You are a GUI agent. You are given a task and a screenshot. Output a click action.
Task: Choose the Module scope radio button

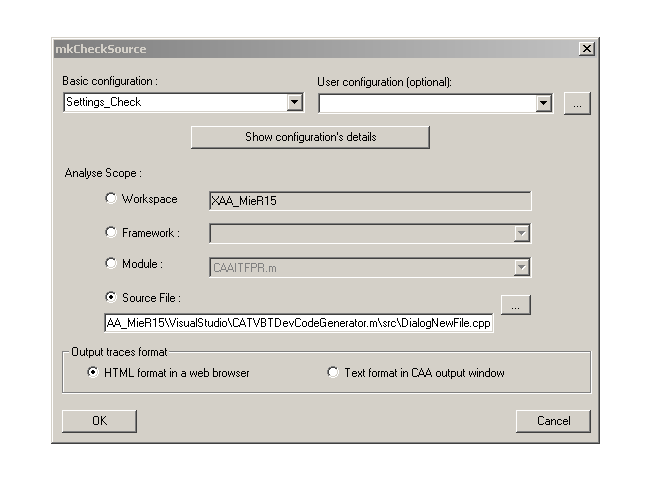point(111,263)
